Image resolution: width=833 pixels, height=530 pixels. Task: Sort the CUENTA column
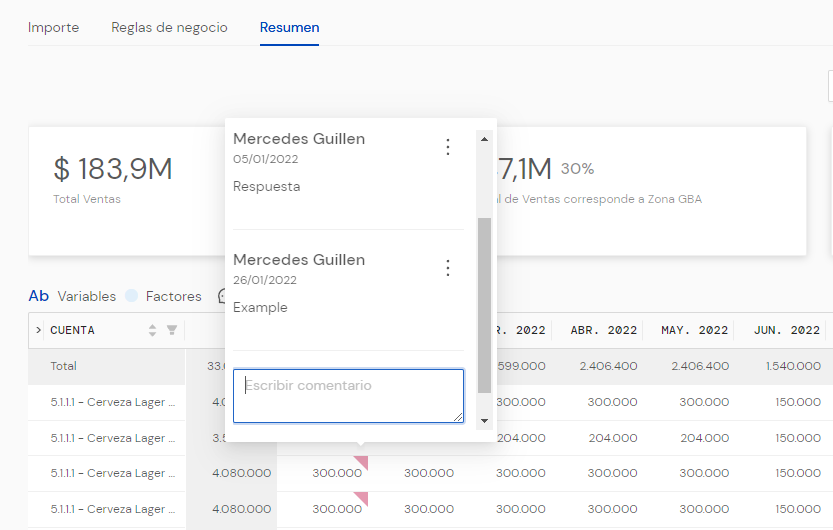coord(152,330)
